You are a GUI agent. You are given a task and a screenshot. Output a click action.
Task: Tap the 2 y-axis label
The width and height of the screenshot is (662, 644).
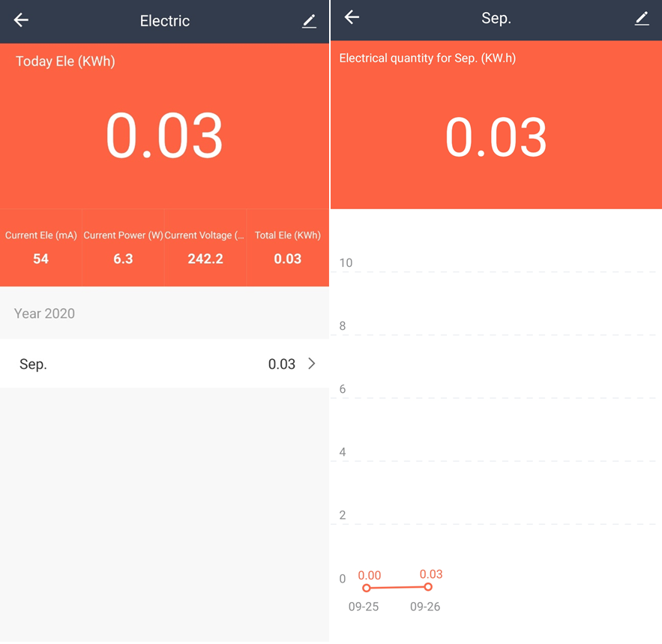pyautogui.click(x=343, y=515)
